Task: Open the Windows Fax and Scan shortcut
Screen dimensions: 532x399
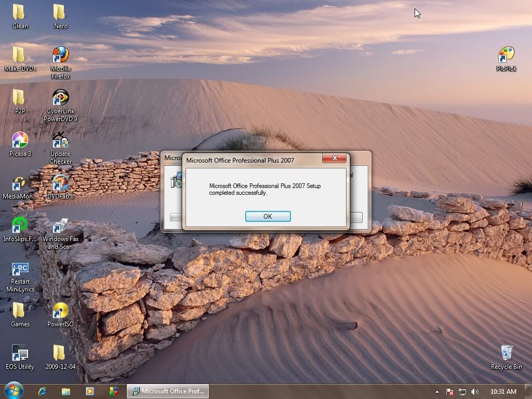Action: [x=60, y=234]
